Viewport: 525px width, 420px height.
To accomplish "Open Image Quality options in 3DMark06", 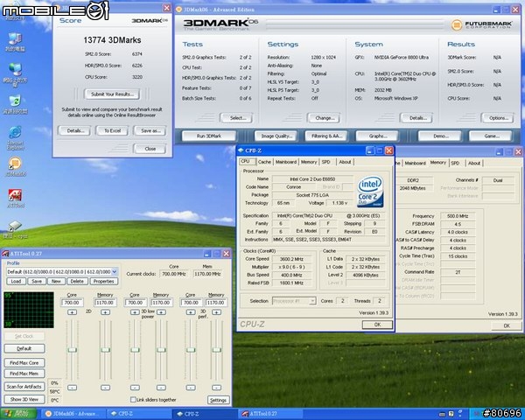I will click(276, 136).
